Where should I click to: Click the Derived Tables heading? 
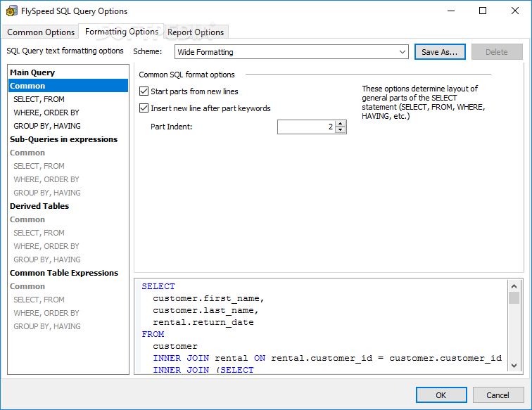coord(68,206)
